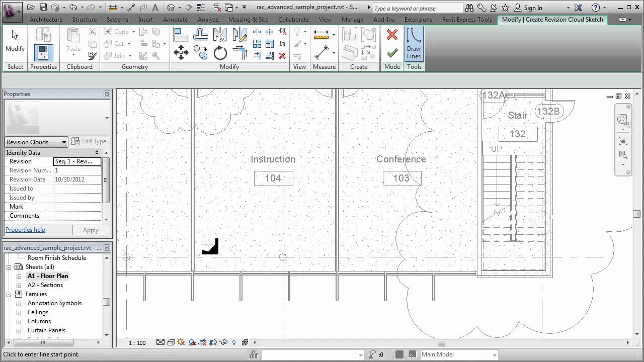Cancel the sketch with the red X
This screenshot has width=644, height=362.
click(392, 35)
